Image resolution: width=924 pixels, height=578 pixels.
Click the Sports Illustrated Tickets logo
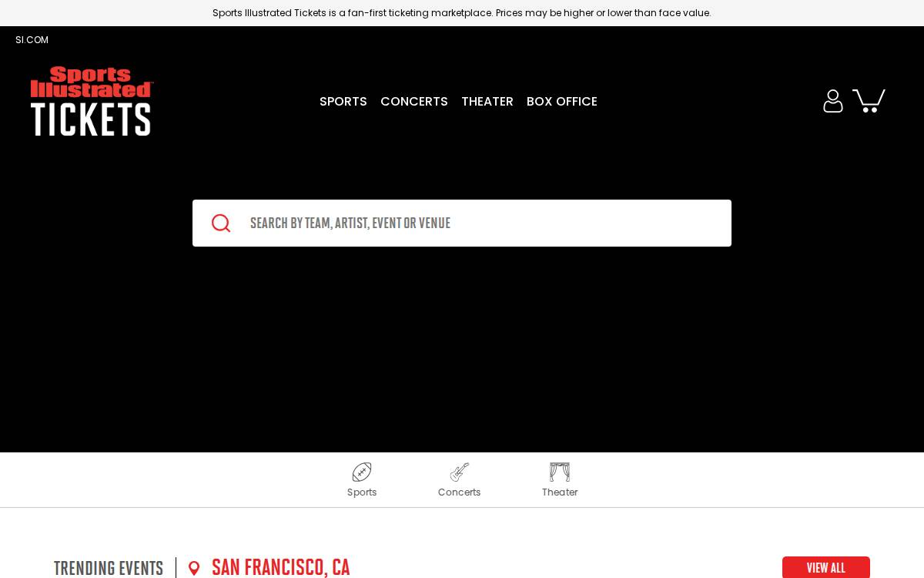pos(92,101)
